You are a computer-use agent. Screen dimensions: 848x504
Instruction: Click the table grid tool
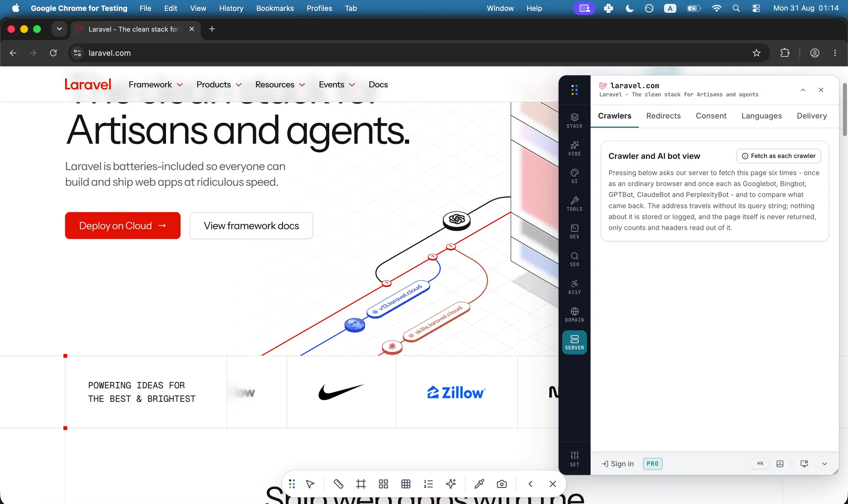click(406, 484)
